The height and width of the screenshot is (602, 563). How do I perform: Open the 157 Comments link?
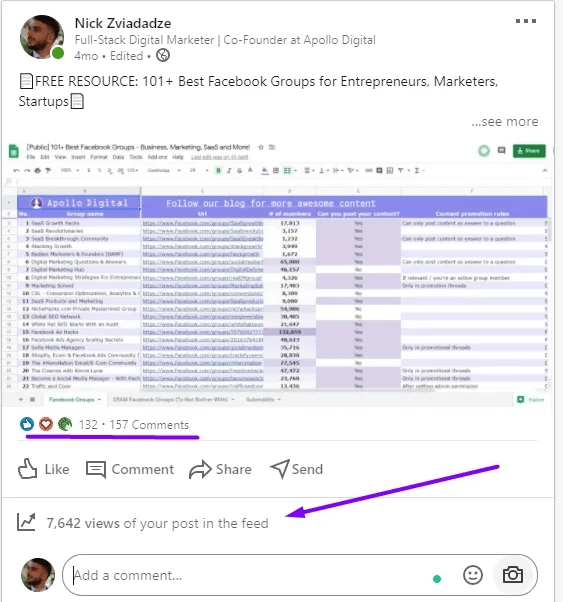coord(149,425)
